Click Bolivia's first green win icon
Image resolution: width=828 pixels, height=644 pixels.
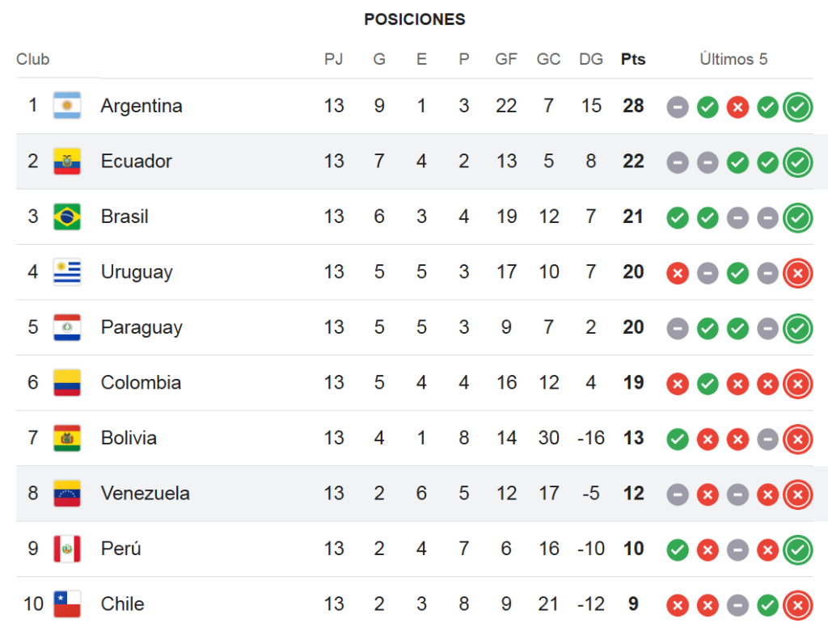click(678, 440)
